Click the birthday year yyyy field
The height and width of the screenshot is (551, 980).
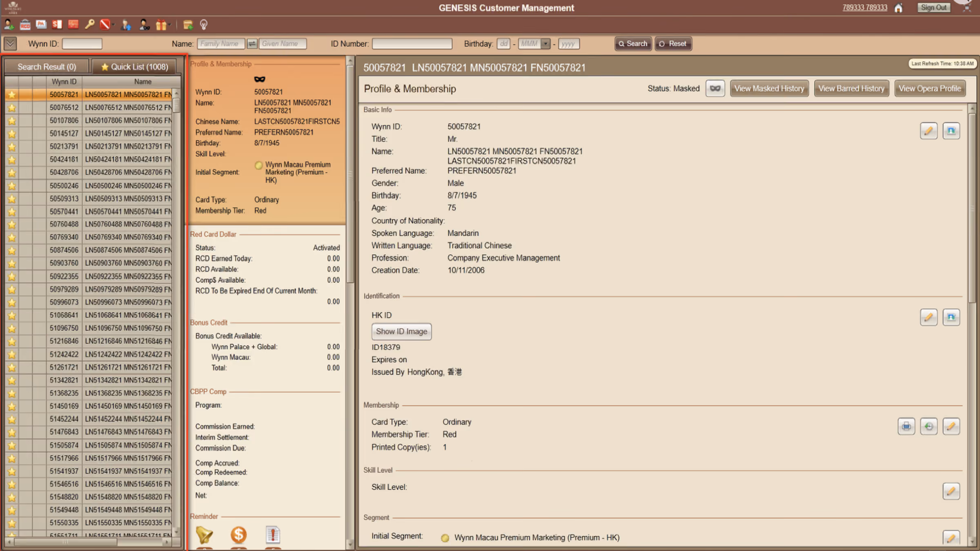tap(569, 44)
